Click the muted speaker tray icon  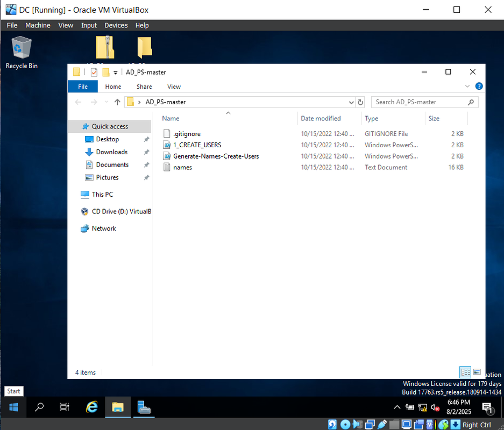click(435, 407)
